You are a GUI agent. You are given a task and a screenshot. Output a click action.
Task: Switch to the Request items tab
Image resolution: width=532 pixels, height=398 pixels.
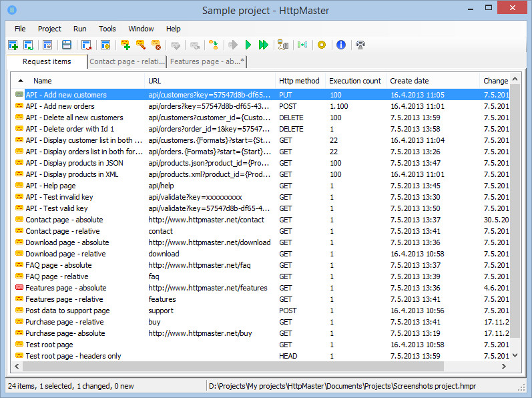tap(47, 61)
